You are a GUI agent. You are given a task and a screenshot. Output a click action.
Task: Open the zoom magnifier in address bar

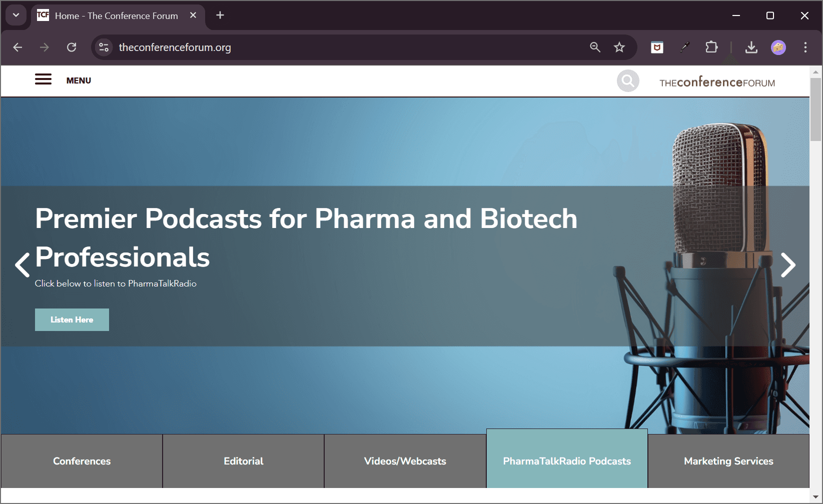tap(595, 47)
